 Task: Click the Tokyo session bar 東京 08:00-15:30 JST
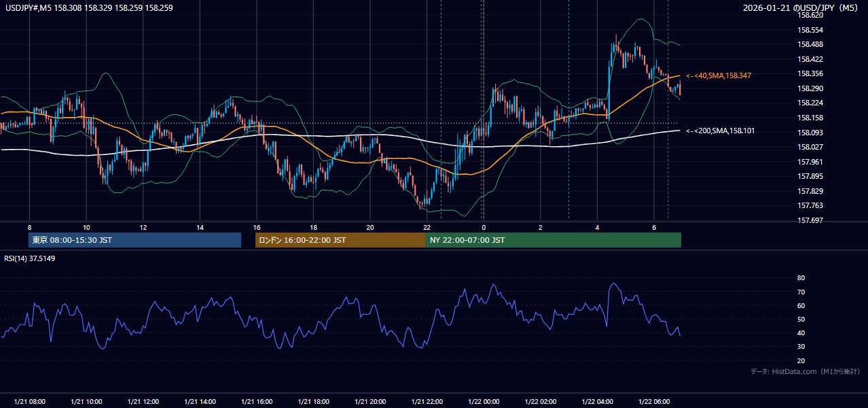(x=134, y=240)
